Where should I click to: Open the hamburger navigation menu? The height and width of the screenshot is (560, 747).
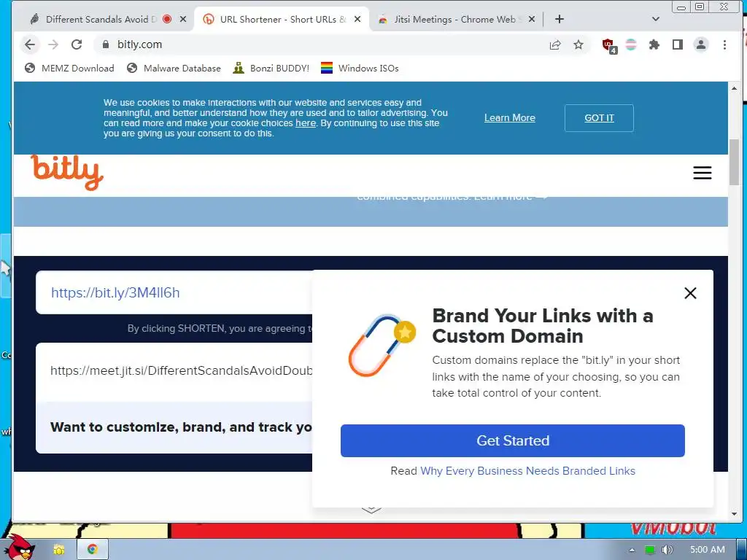[x=703, y=172]
